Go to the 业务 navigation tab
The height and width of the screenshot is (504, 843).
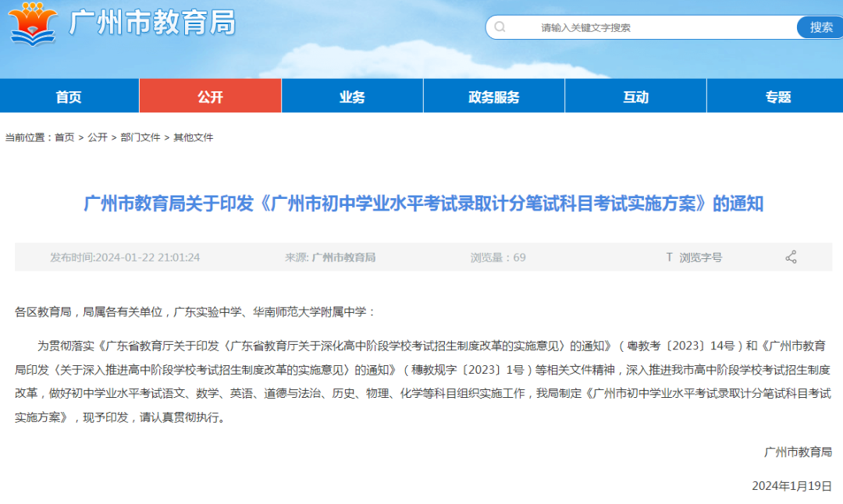(352, 97)
